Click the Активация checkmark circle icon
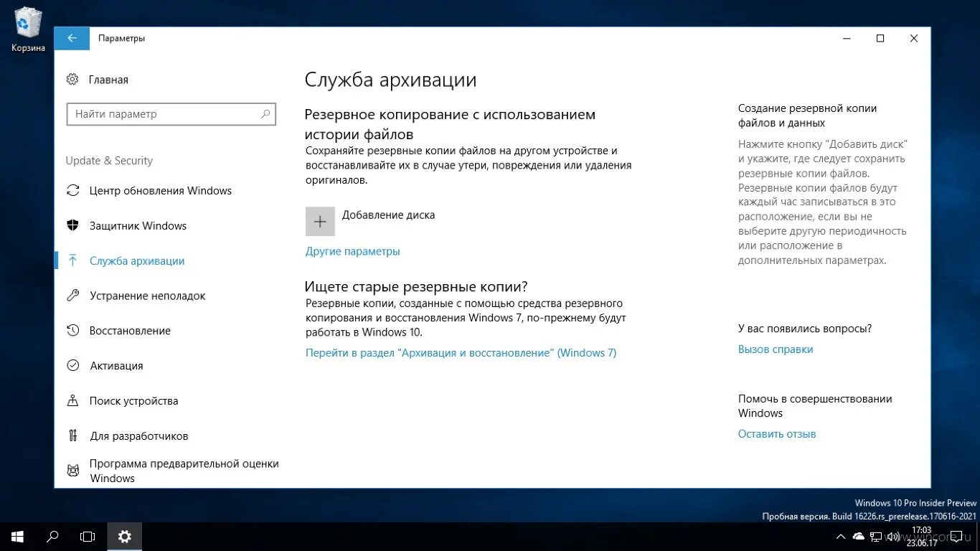This screenshot has width=980, height=551. coord(72,365)
